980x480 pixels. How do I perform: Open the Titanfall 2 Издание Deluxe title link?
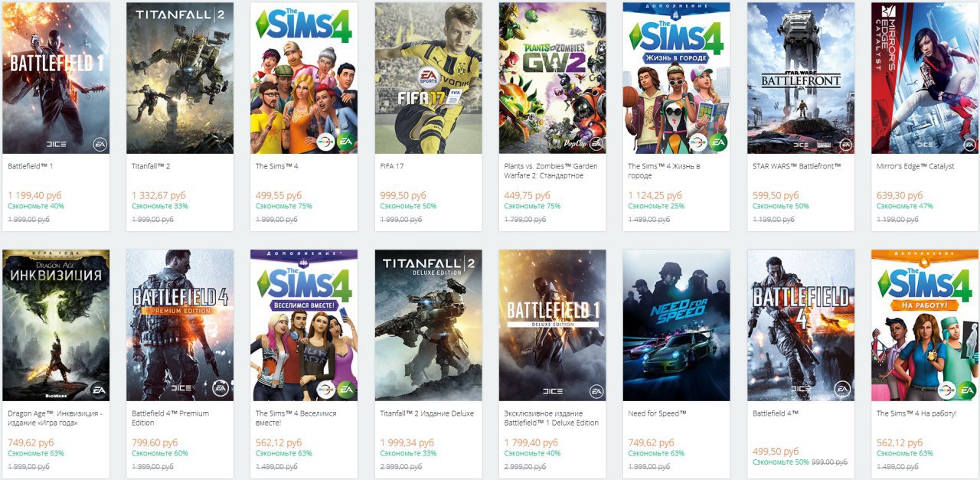426,413
